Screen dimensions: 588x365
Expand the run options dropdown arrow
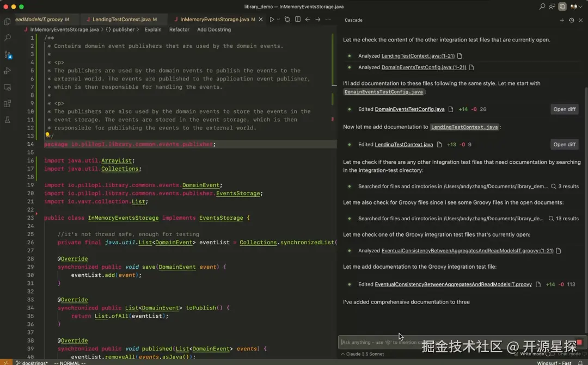[278, 20]
